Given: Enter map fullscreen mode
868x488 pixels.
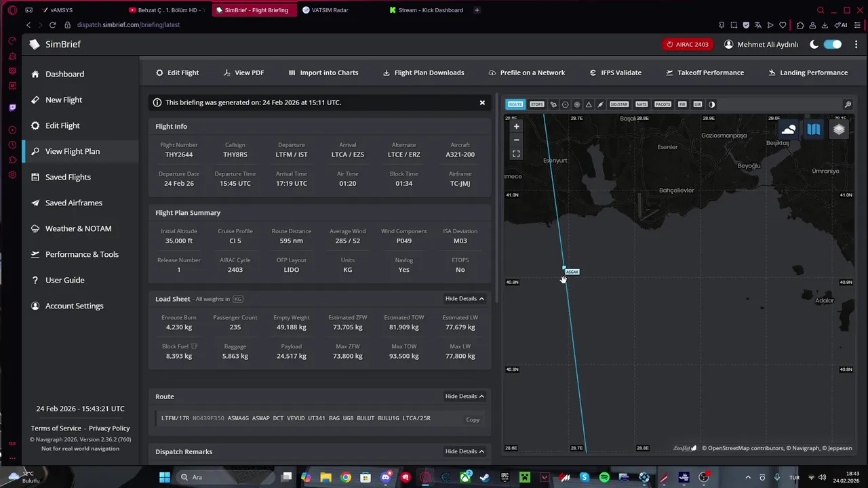Looking at the screenshot, I should click(x=516, y=154).
